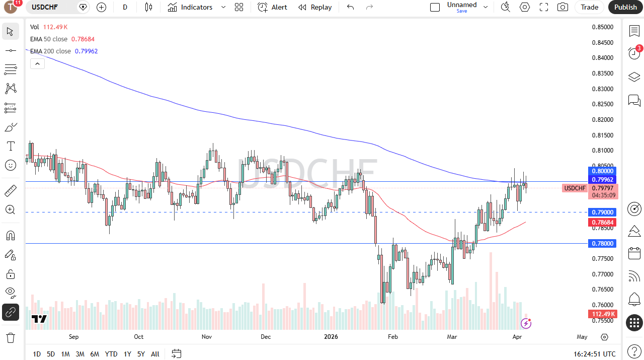
Task: Toggle the lock all drawings tool
Action: coord(10,274)
